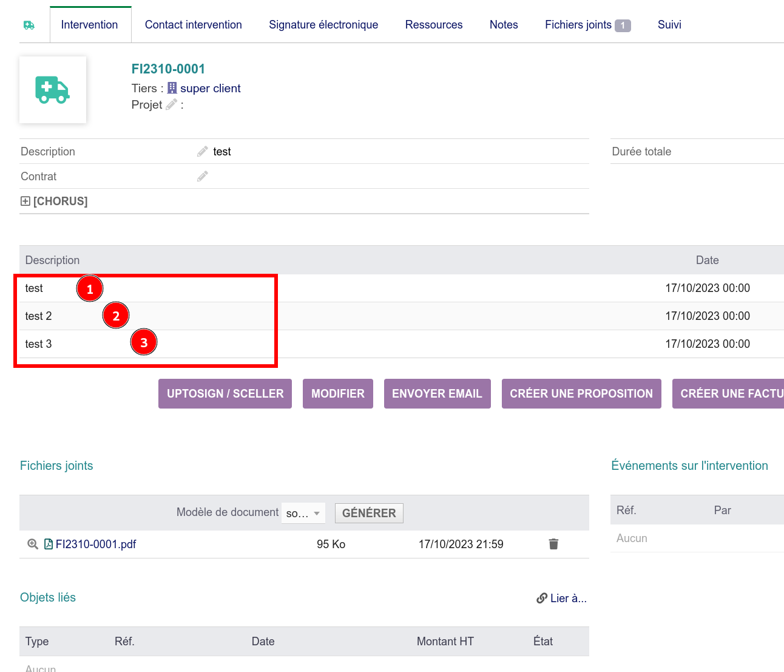Preview FI2310-0001.pdf with the magnifier icon
Viewport: 784px width, 672px height.
pos(32,544)
